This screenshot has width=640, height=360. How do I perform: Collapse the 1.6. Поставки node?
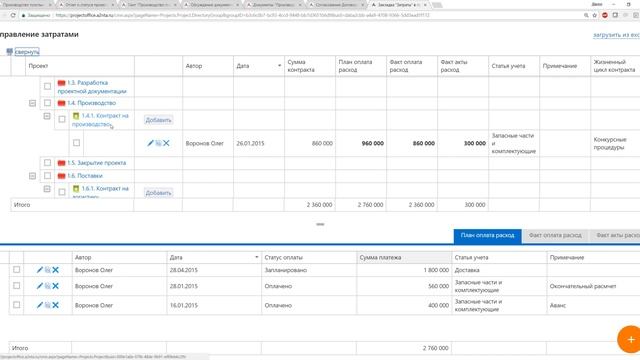coord(33,176)
